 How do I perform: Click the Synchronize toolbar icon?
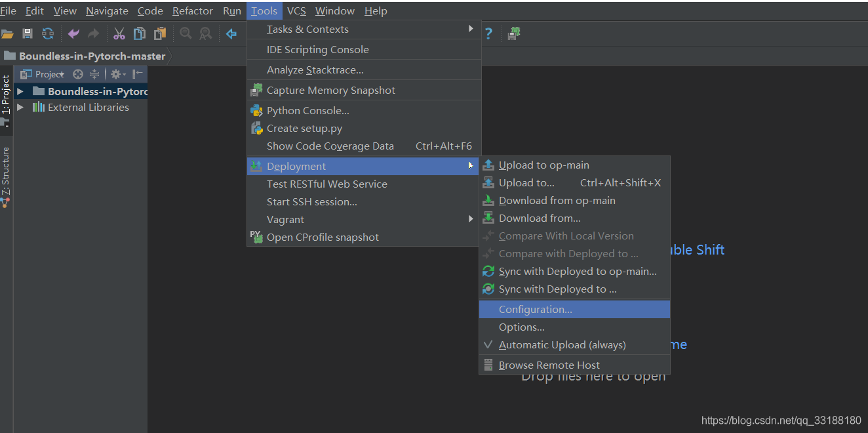tap(48, 33)
